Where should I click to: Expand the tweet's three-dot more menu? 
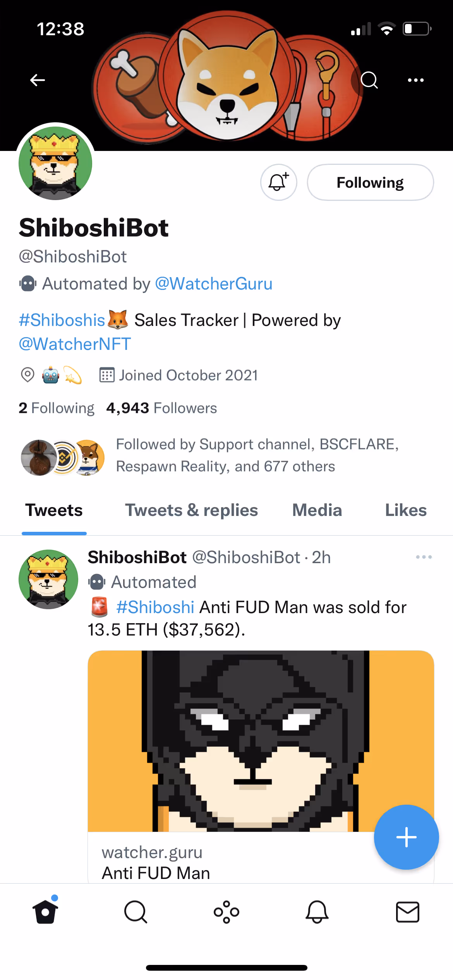424,557
